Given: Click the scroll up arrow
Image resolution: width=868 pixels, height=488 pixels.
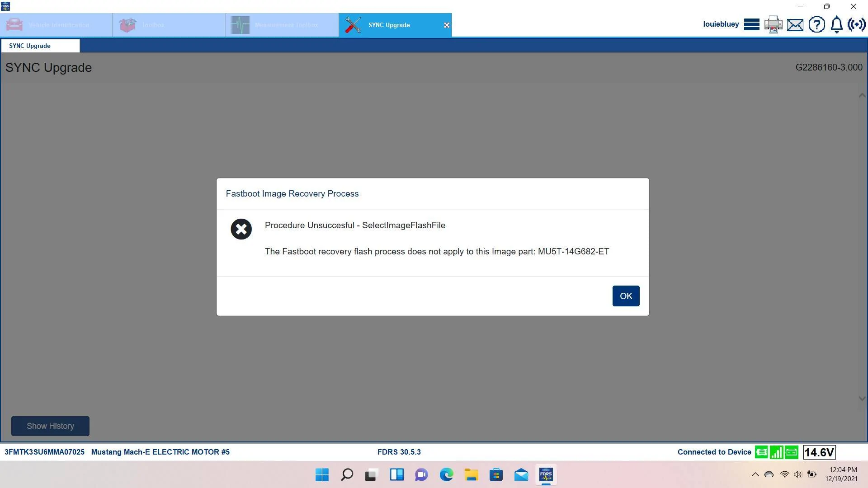Looking at the screenshot, I should tap(862, 95).
